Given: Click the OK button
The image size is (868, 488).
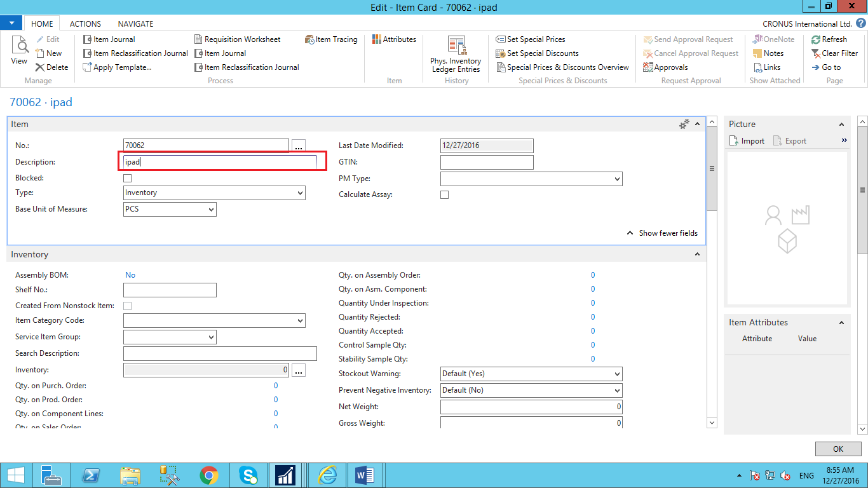Looking at the screenshot, I should pyautogui.click(x=838, y=449).
